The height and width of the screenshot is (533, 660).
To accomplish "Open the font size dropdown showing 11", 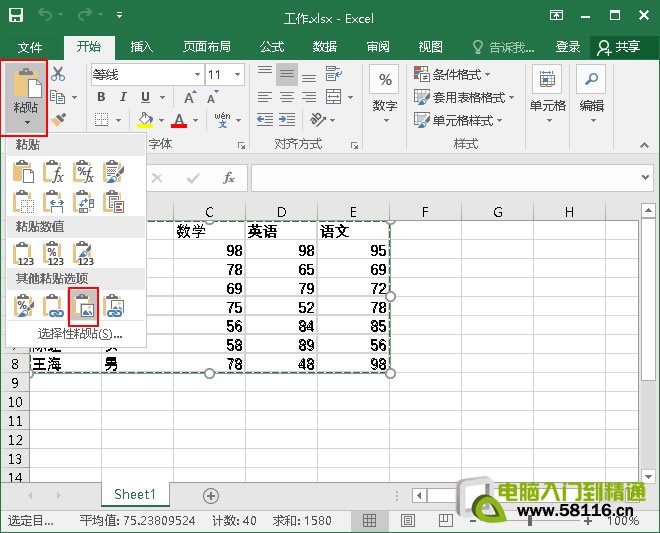I will coord(237,75).
